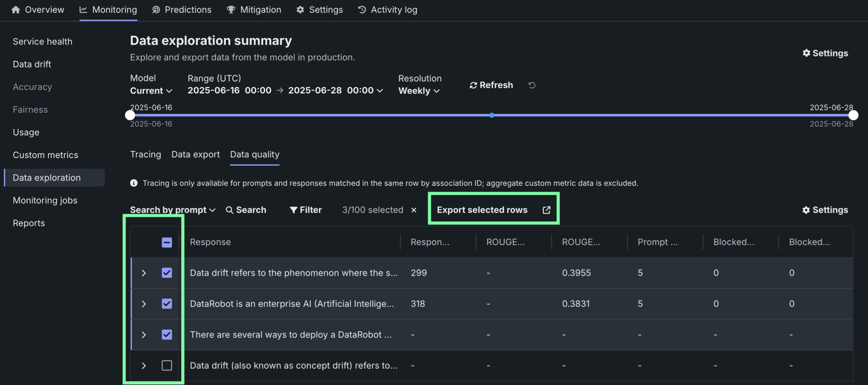
Task: Open the Resolution Weekly dropdown
Action: click(419, 91)
